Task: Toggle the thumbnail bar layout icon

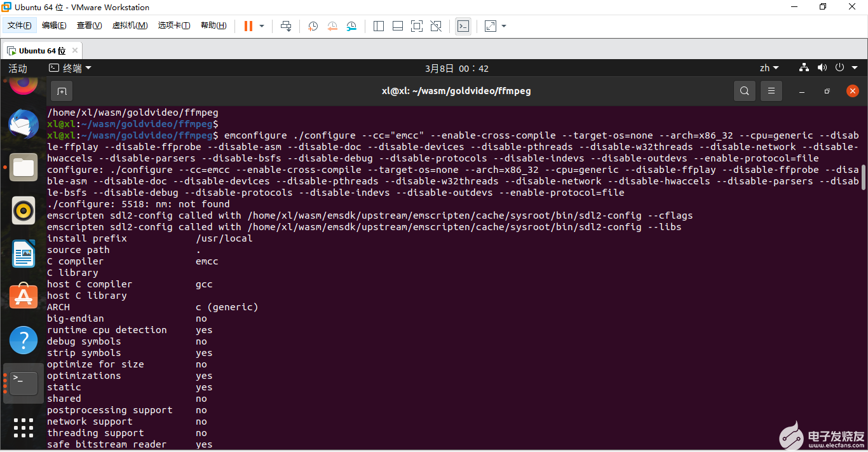Action: click(x=398, y=26)
